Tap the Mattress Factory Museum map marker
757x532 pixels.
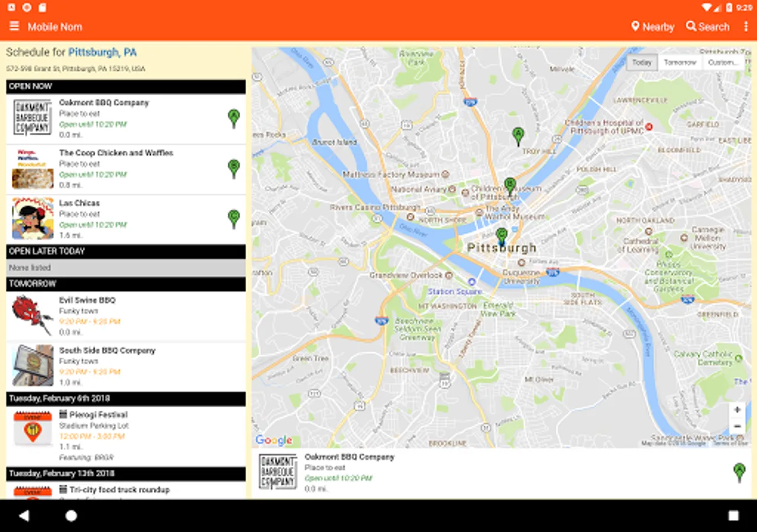click(446, 174)
